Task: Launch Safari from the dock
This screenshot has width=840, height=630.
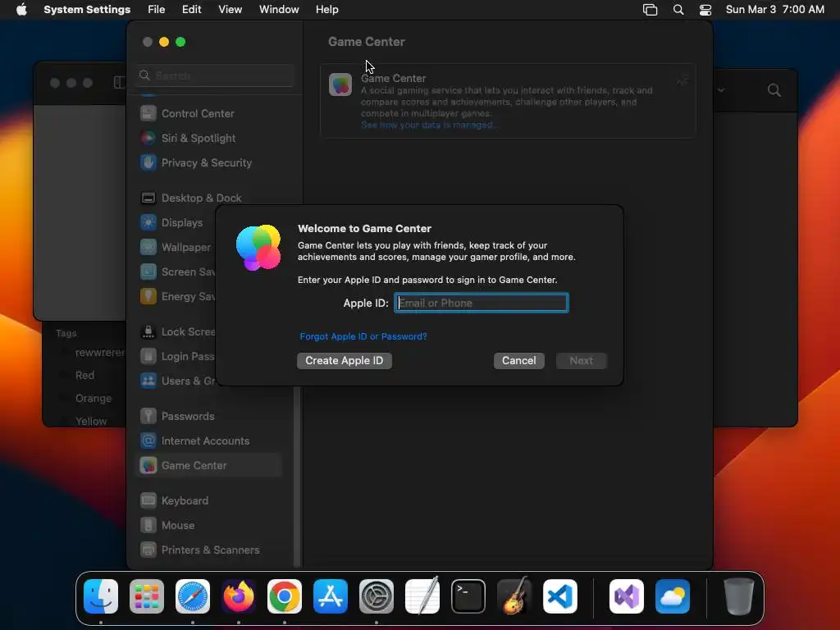Action: tap(193, 596)
